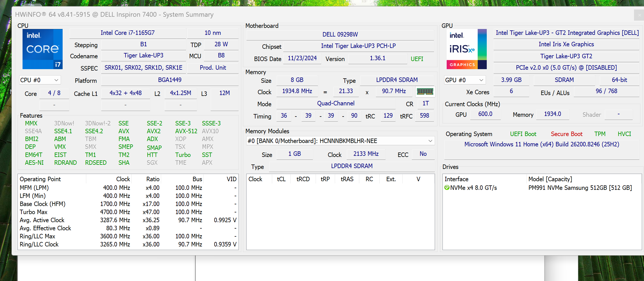The image size is (644, 281).
Task: Click the 10 nm process value
Action: pyautogui.click(x=213, y=33)
